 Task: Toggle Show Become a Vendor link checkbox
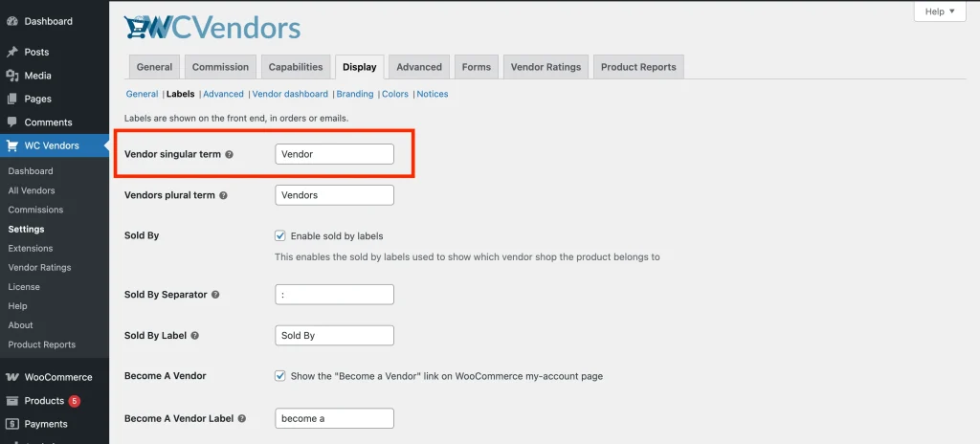tap(280, 376)
